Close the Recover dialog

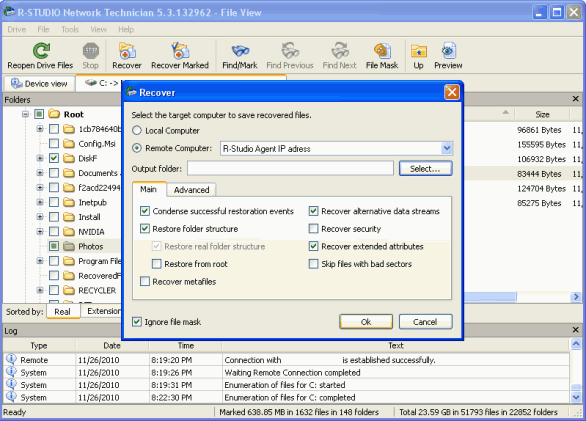(451, 92)
